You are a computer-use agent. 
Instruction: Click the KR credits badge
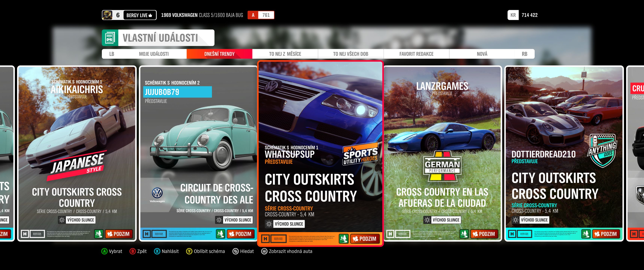pyautogui.click(x=513, y=15)
